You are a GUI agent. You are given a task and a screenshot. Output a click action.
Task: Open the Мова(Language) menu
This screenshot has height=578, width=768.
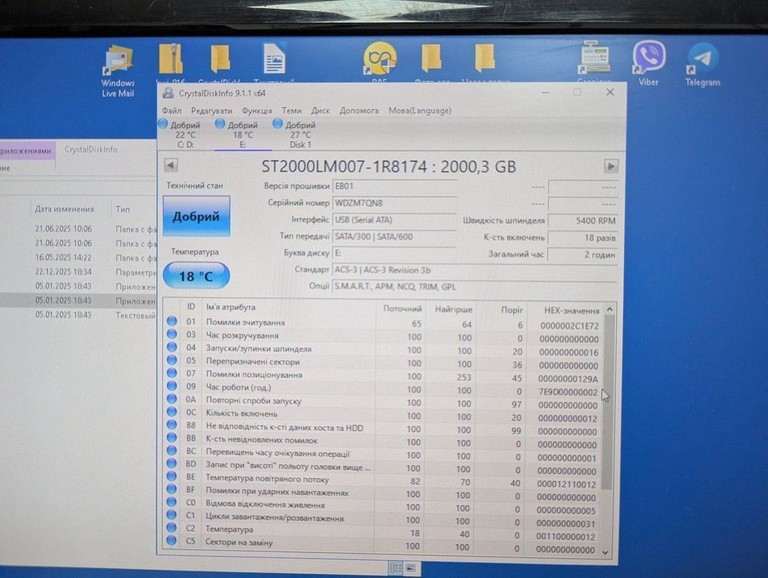[420, 111]
